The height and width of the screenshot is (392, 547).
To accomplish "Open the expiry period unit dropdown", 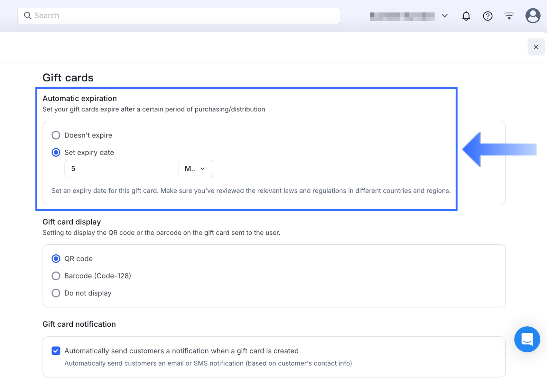I will (195, 169).
